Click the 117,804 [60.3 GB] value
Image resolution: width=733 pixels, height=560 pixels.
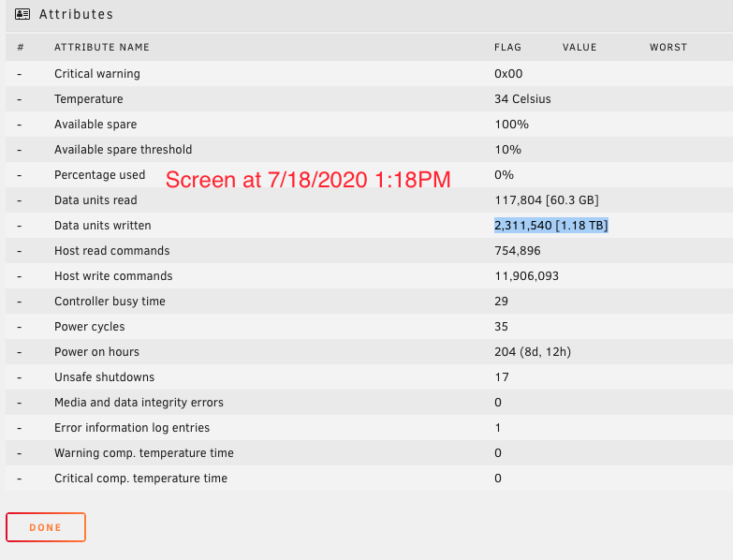click(547, 200)
